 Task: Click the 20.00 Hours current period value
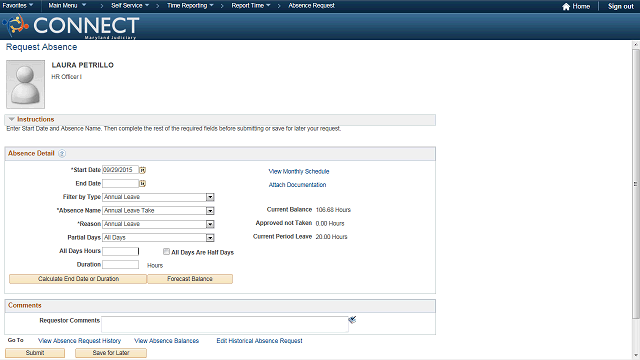[x=331, y=237]
